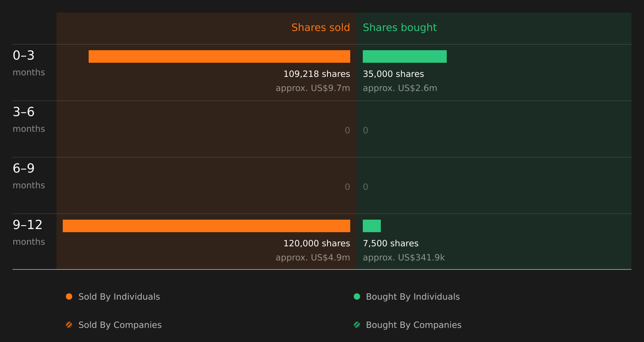Click the sold zero value in 3–6 months row
Screen dimensions: 644x342
(x=347, y=131)
